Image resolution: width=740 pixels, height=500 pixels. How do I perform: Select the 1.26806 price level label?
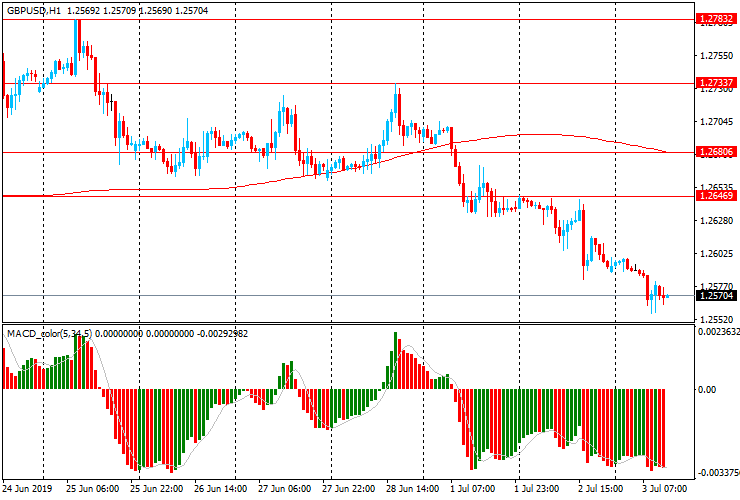pos(716,152)
